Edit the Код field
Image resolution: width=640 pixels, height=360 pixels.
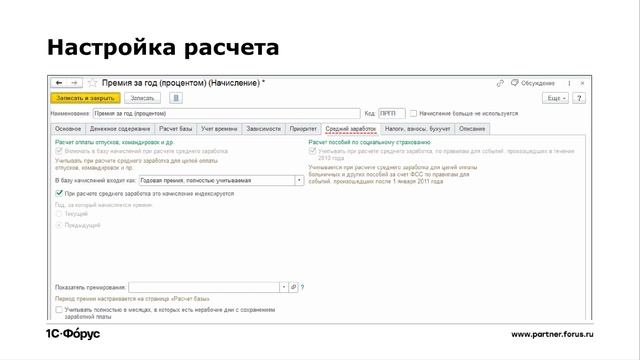392,113
